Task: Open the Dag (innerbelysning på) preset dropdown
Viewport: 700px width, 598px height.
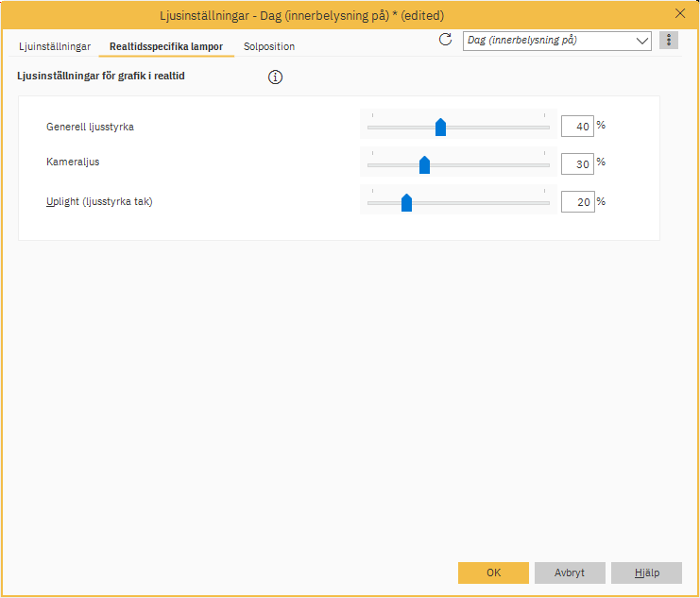Action: coord(548,41)
